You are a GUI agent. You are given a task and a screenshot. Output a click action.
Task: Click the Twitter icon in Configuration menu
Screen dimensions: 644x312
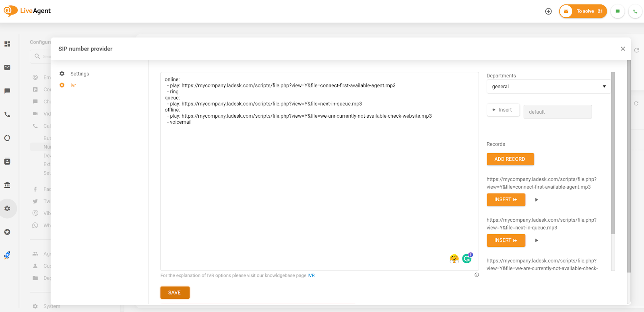(x=35, y=201)
